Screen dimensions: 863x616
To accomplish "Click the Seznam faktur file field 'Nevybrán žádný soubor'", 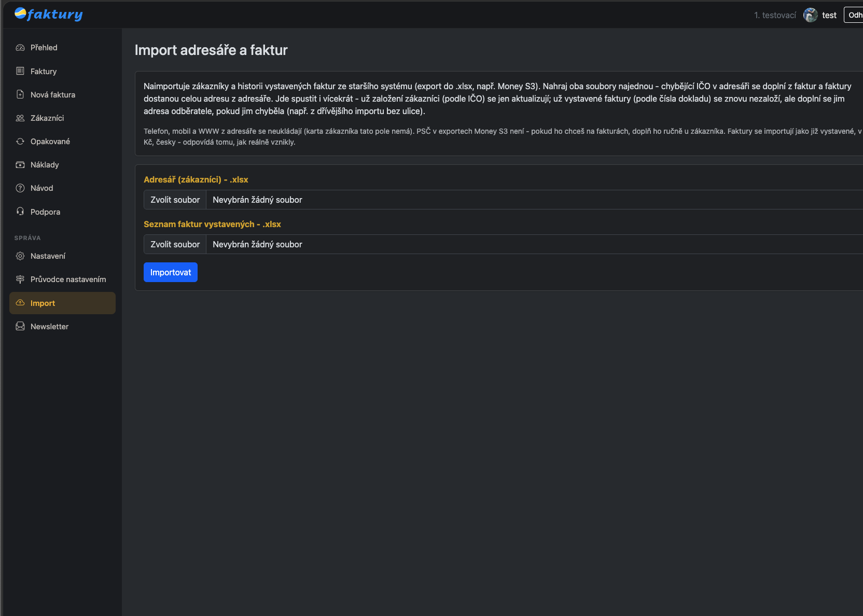I will pyautogui.click(x=503, y=244).
